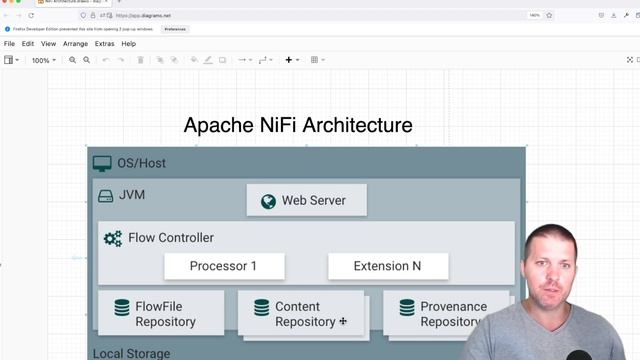Click the redo arrow icon
Screen dimensions: 640x360
pyautogui.click(x=121, y=60)
